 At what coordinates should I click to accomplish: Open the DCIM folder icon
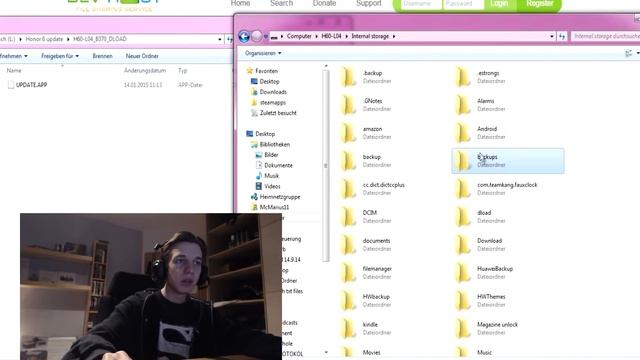[349, 216]
